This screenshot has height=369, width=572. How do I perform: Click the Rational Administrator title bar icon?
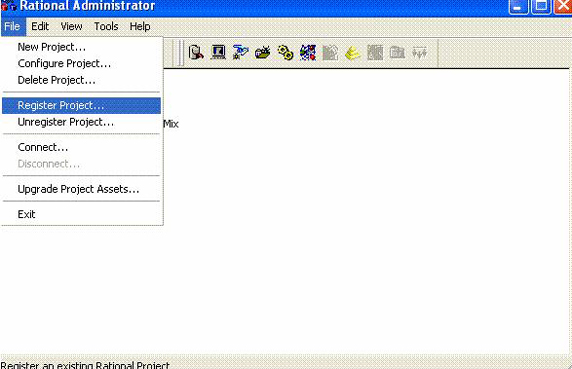tap(9, 6)
